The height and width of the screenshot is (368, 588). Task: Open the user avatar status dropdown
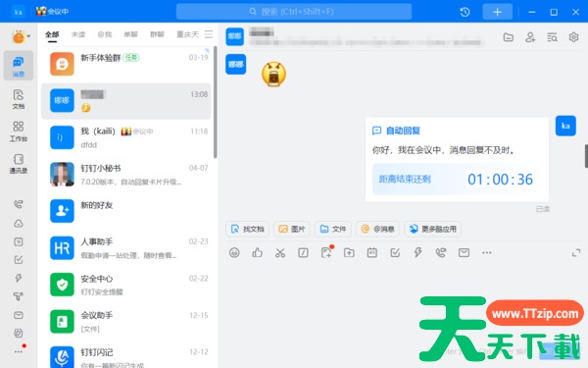[x=21, y=37]
